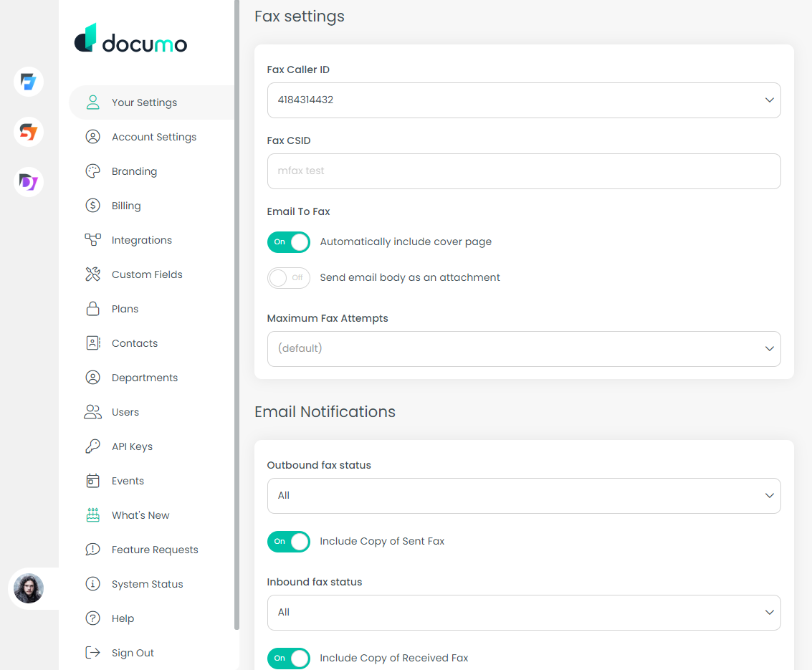Open the Fax Caller ID dropdown
Screen dimensions: 812x670
pos(523,100)
